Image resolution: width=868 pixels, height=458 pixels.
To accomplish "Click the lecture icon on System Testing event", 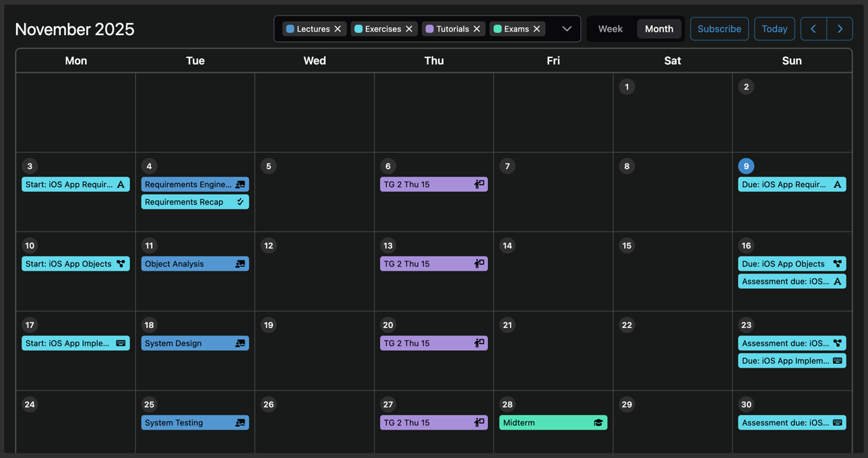I will [x=240, y=423].
